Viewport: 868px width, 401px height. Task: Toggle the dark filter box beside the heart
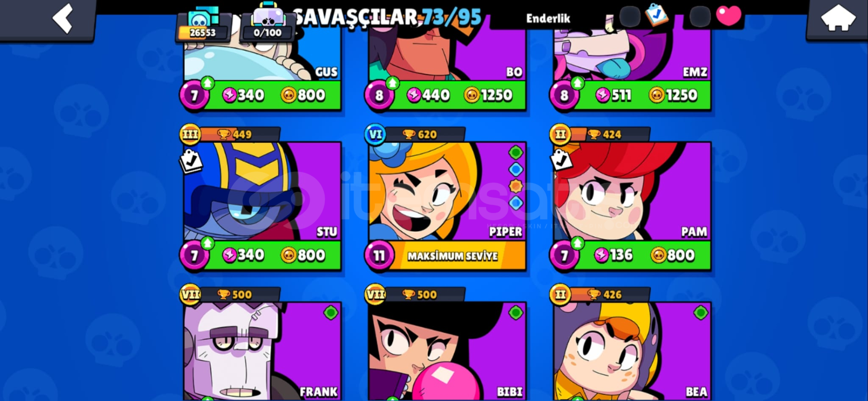699,17
